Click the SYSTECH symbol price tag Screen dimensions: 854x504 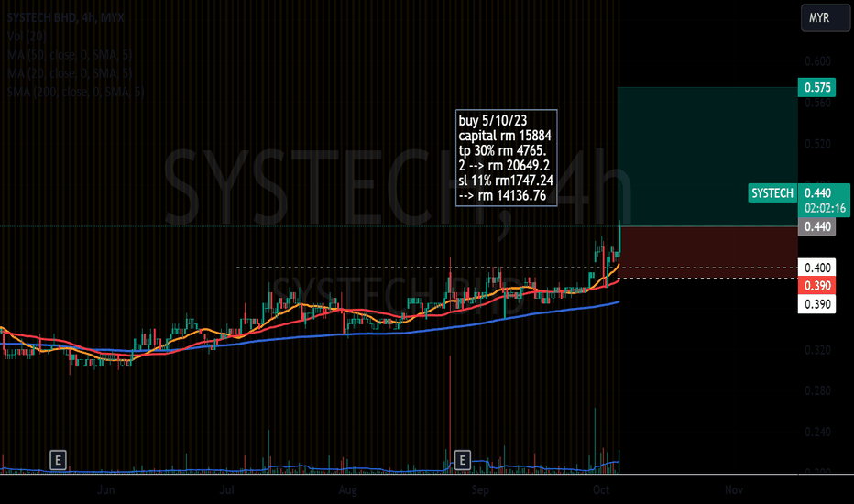click(x=772, y=192)
